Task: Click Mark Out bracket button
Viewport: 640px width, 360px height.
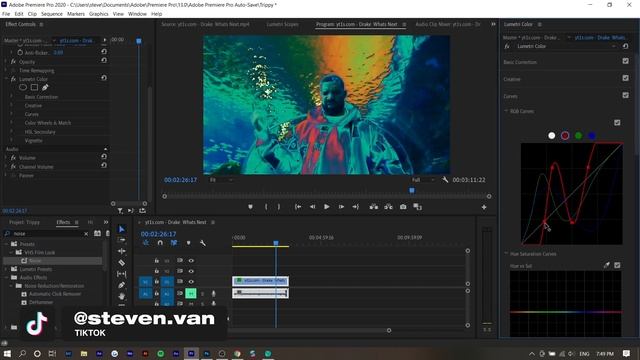Action: tap(279, 207)
